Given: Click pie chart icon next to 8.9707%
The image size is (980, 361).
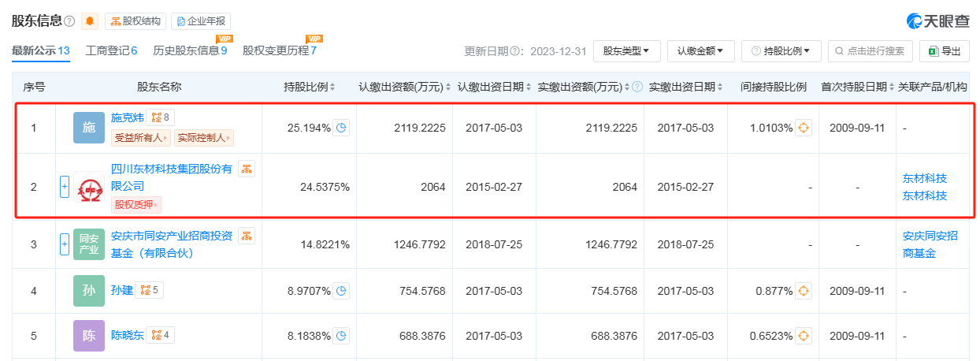Looking at the screenshot, I should point(341,291).
